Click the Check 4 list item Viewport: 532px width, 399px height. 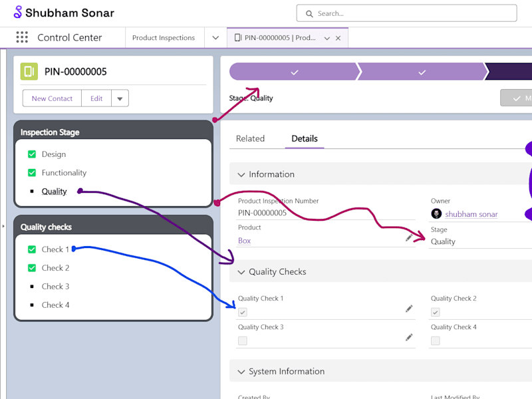tap(55, 305)
